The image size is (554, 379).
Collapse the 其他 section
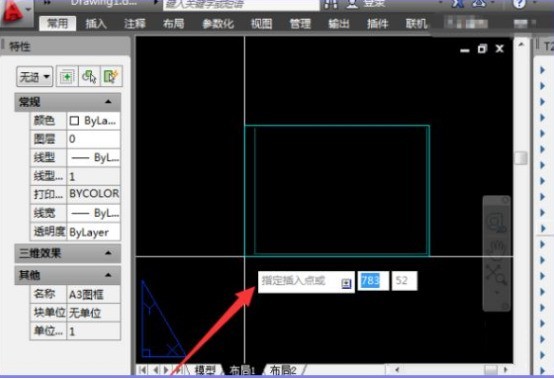point(108,275)
